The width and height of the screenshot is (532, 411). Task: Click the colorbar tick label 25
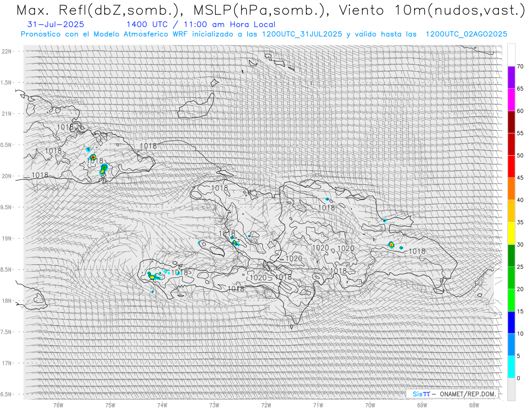520,266
